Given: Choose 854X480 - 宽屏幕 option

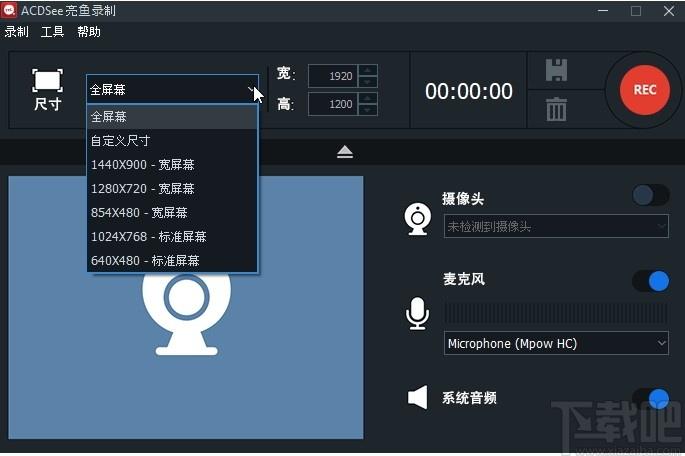Looking at the screenshot, I should (x=172, y=213).
